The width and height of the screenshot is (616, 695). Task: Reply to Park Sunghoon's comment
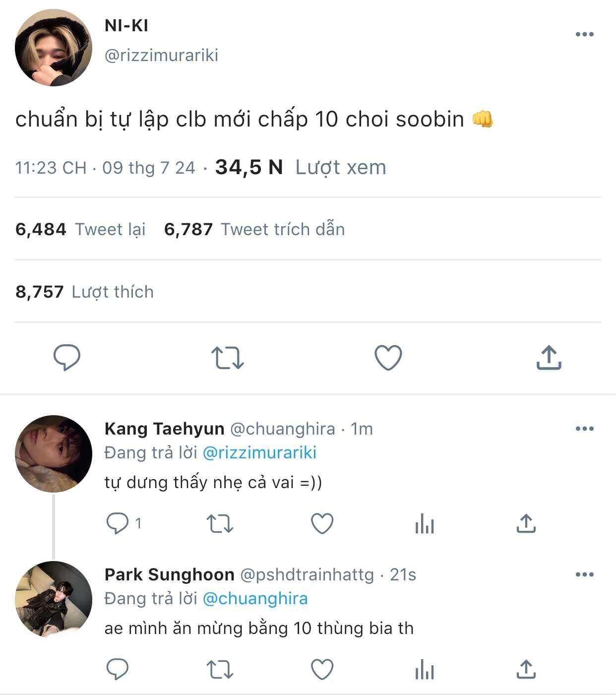(x=118, y=669)
